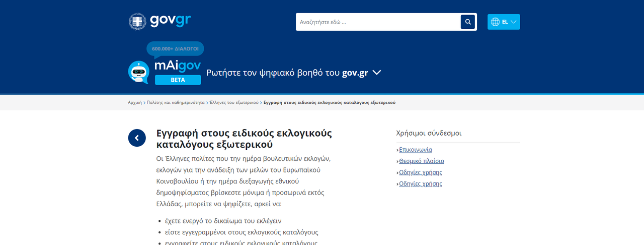Viewport: 644px width, 245px height.
Task: Open the gov.gr home logo
Action: point(160,22)
